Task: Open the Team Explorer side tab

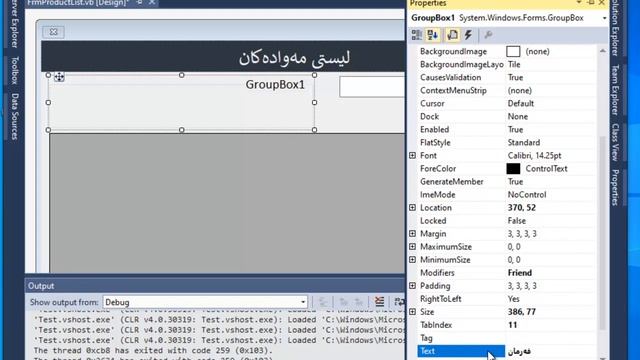Action: 615,89
